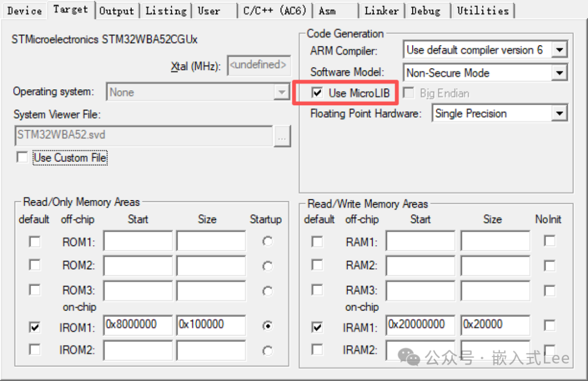
Task: Open the Utilities tab
Action: click(x=482, y=11)
